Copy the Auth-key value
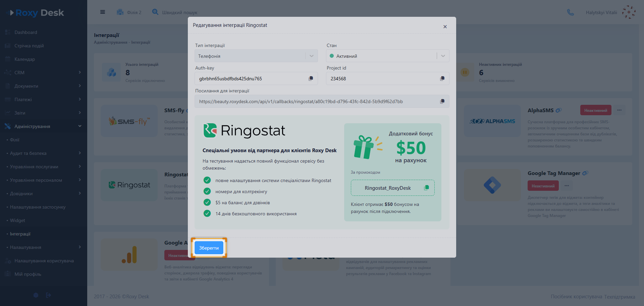Screen dimensions: 644x306 [311, 79]
